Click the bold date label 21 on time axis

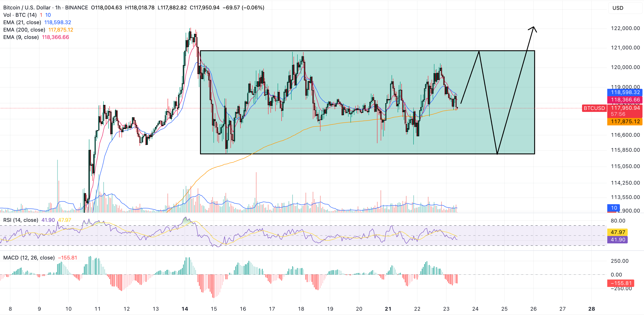coord(388,309)
